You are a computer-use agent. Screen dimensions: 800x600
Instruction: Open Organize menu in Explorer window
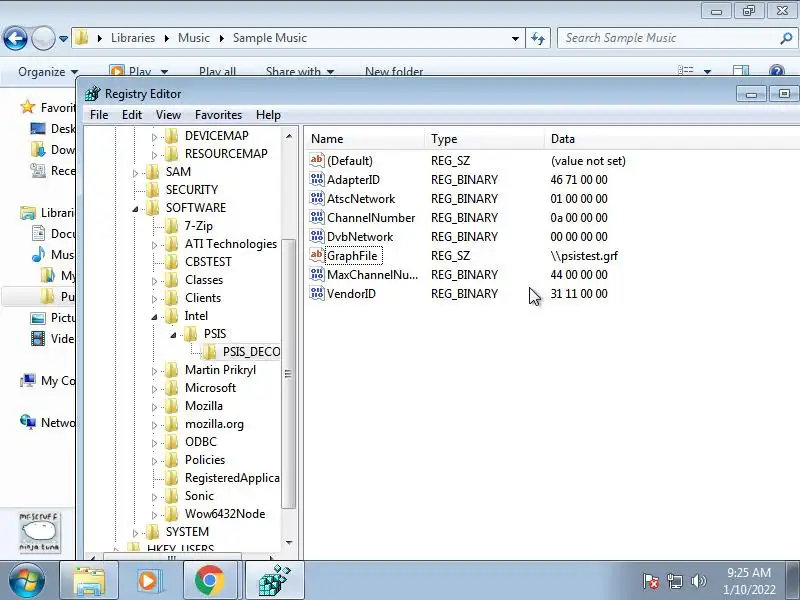coord(47,72)
